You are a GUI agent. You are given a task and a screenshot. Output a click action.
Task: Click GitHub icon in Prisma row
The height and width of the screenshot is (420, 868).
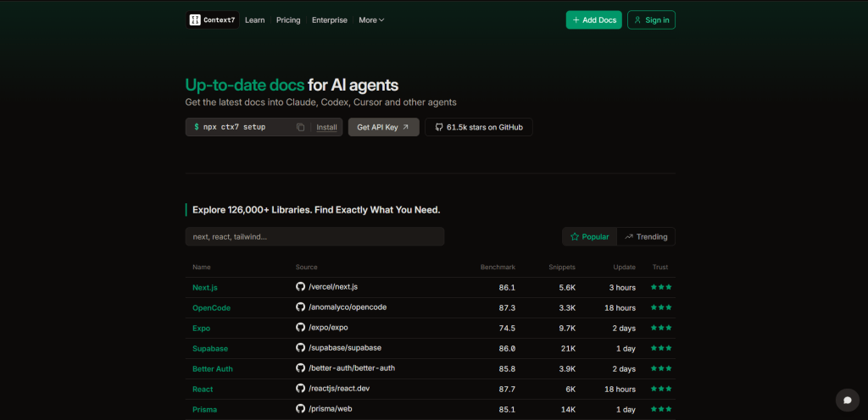[x=301, y=408]
